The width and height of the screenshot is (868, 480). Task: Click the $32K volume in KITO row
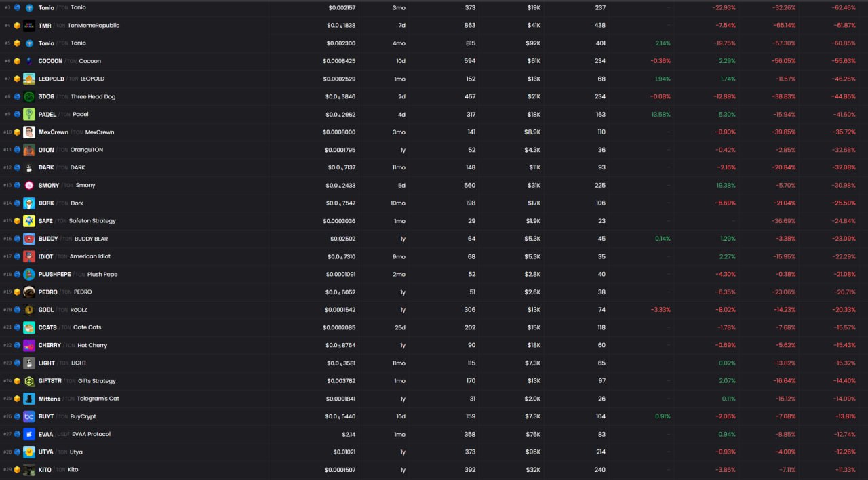tap(533, 470)
